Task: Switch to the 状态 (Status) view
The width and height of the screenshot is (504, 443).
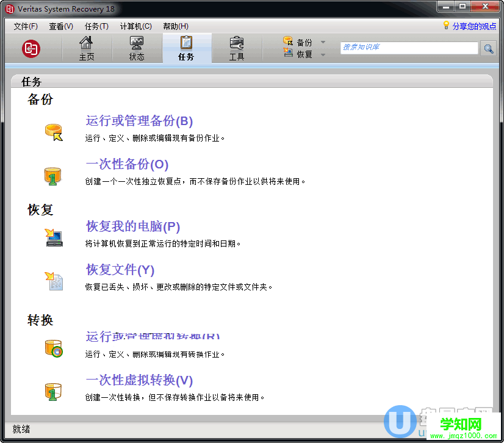Action: click(x=137, y=48)
